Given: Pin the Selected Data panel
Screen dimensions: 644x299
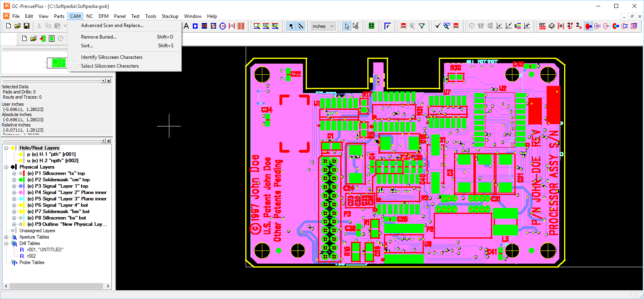Looking at the screenshot, I should 103,81.
